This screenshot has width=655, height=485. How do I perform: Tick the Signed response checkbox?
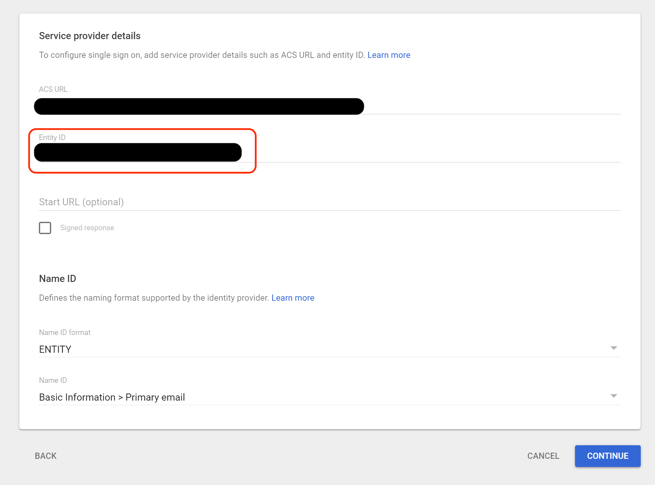pos(45,228)
